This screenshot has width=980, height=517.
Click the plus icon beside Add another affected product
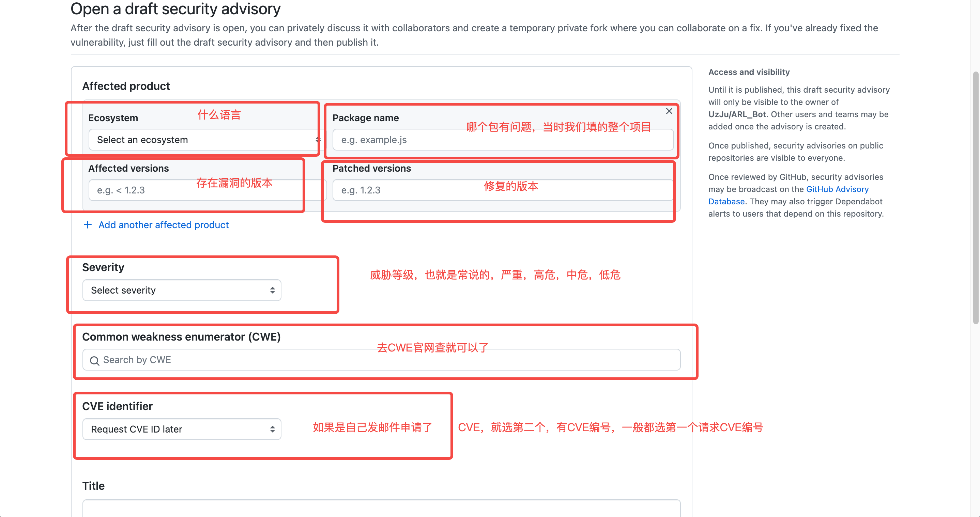[x=88, y=225]
